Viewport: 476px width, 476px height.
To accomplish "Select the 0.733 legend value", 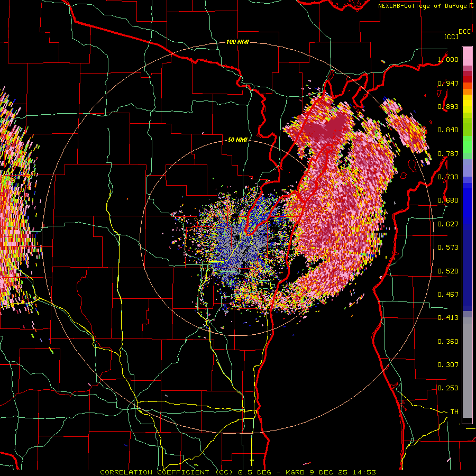I will click(x=448, y=177).
